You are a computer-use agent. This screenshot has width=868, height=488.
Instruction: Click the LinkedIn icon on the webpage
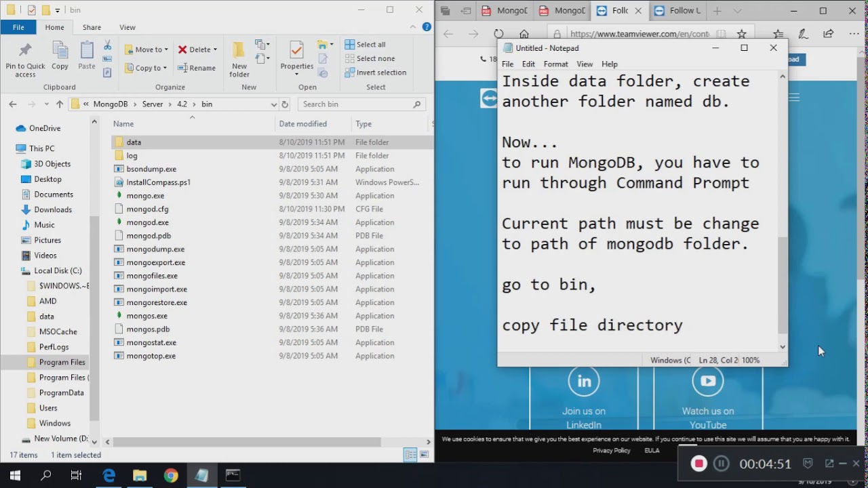584,381
